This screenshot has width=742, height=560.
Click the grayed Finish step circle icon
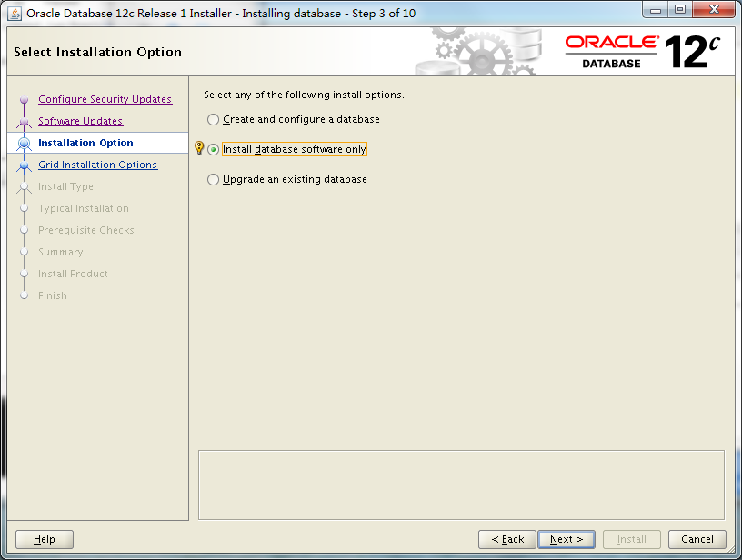[x=24, y=295]
